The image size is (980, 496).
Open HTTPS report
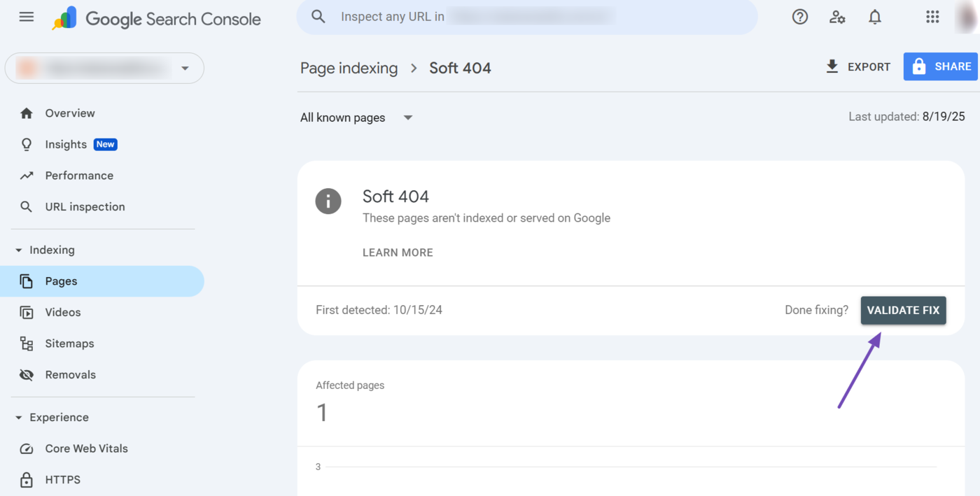pyautogui.click(x=63, y=480)
